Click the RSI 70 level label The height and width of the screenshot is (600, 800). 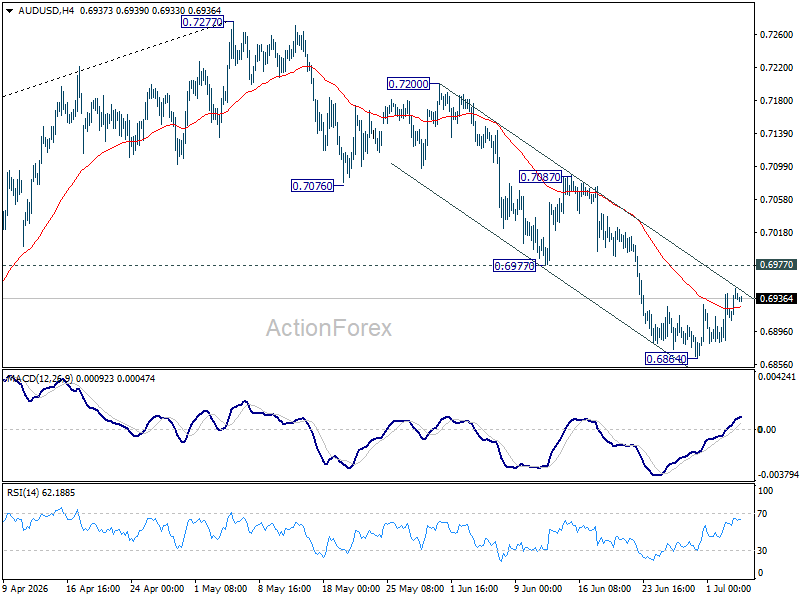[762, 514]
